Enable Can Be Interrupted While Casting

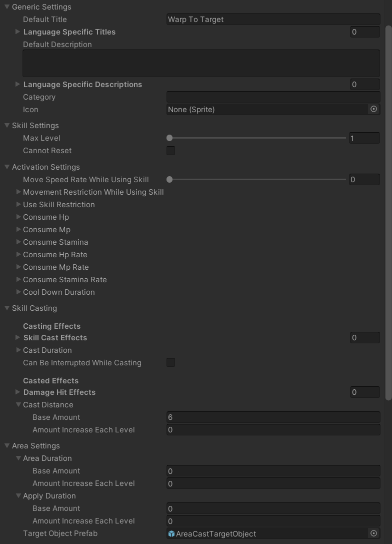pyautogui.click(x=170, y=362)
